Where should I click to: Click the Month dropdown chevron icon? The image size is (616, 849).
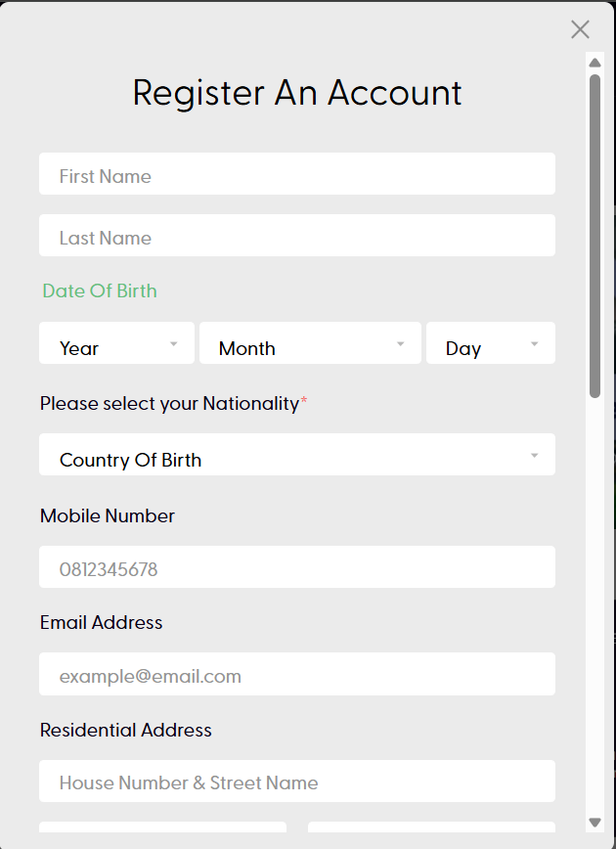pos(399,343)
